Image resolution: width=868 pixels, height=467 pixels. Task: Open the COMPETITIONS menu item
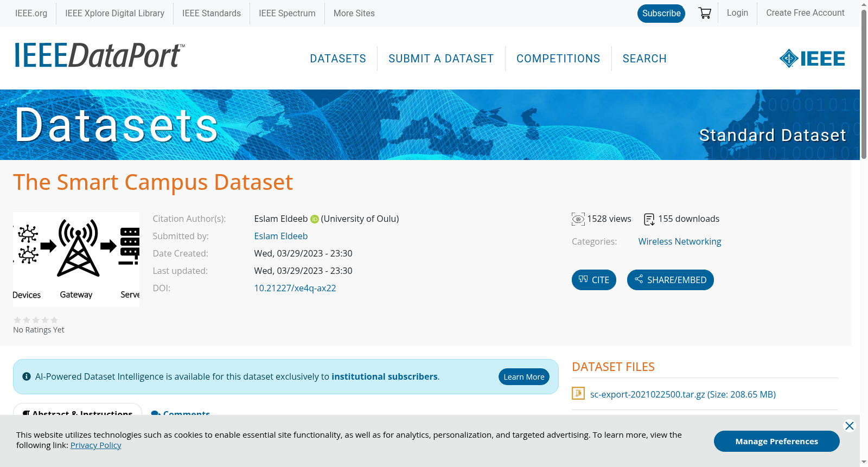(558, 59)
